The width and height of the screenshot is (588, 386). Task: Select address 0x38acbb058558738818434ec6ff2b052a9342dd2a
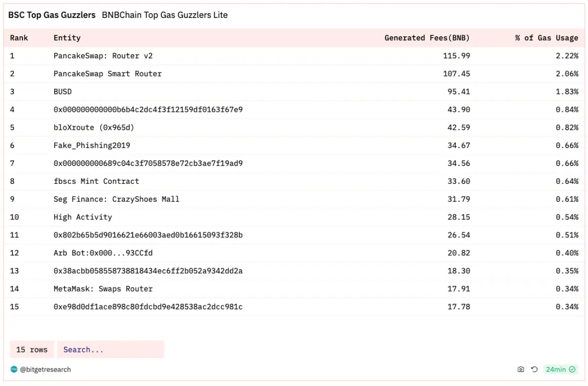[148, 271]
